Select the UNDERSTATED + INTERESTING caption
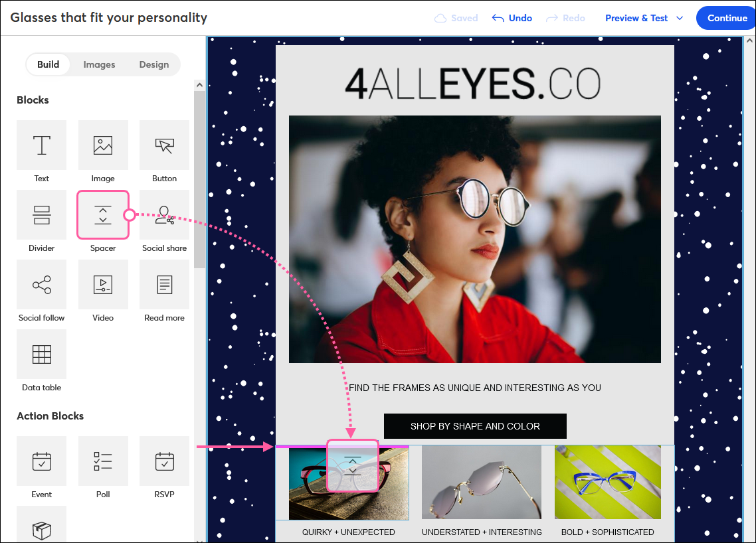This screenshot has height=543, width=756. pyautogui.click(x=482, y=532)
